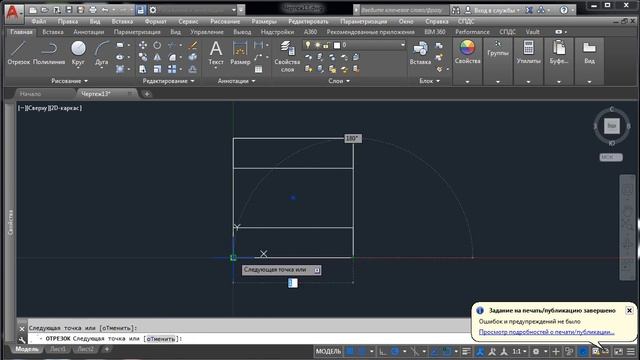Image resolution: width=640 pixels, height=360 pixels.
Task: Open print/publish details link
Action: coord(546,332)
